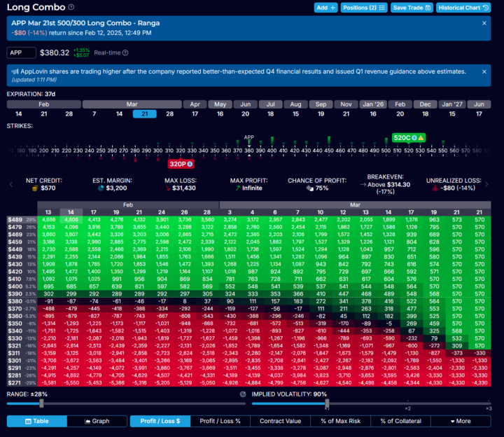Open the Historical Chart

coord(463,7)
